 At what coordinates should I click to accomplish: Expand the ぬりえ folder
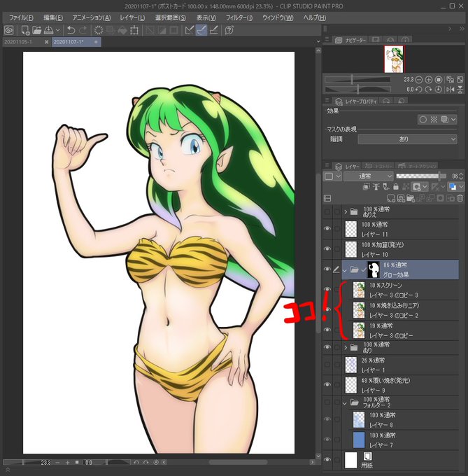(346, 211)
